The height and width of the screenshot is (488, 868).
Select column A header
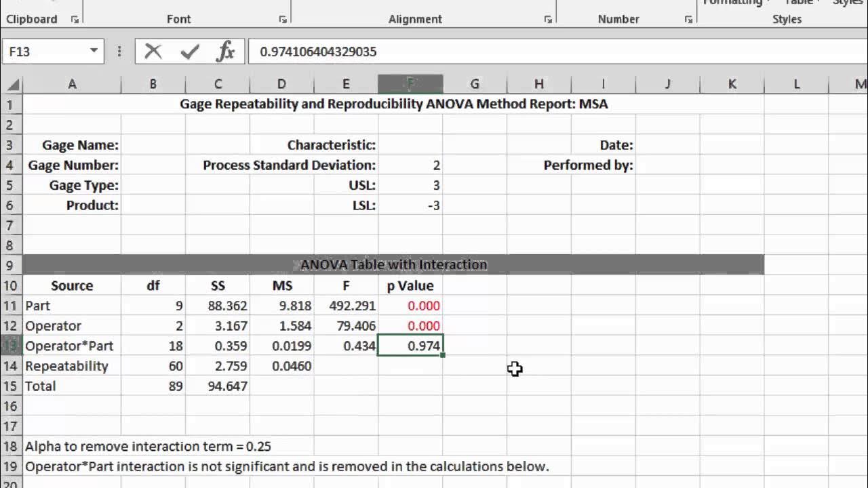click(x=72, y=84)
